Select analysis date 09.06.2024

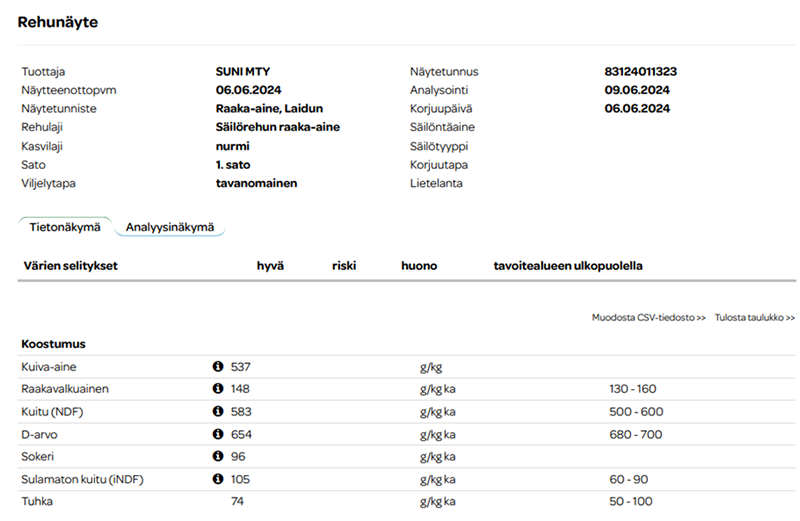[x=637, y=90]
